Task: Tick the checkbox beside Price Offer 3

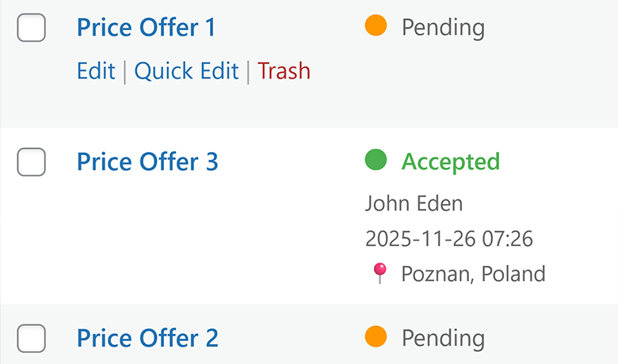Action: click(32, 162)
